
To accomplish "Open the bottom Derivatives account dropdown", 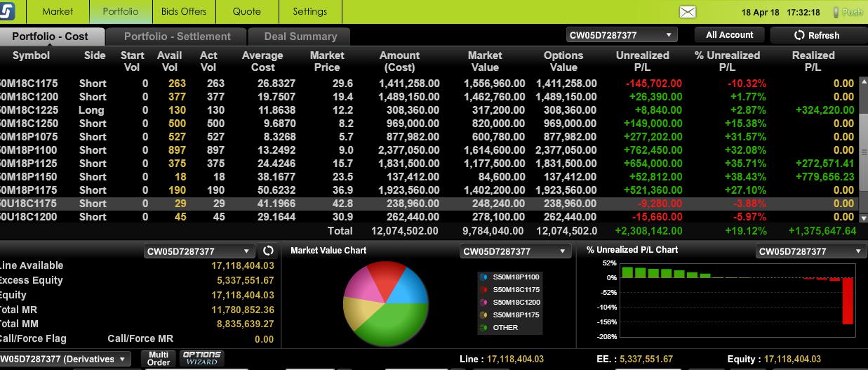I will pyautogui.click(x=65, y=359).
